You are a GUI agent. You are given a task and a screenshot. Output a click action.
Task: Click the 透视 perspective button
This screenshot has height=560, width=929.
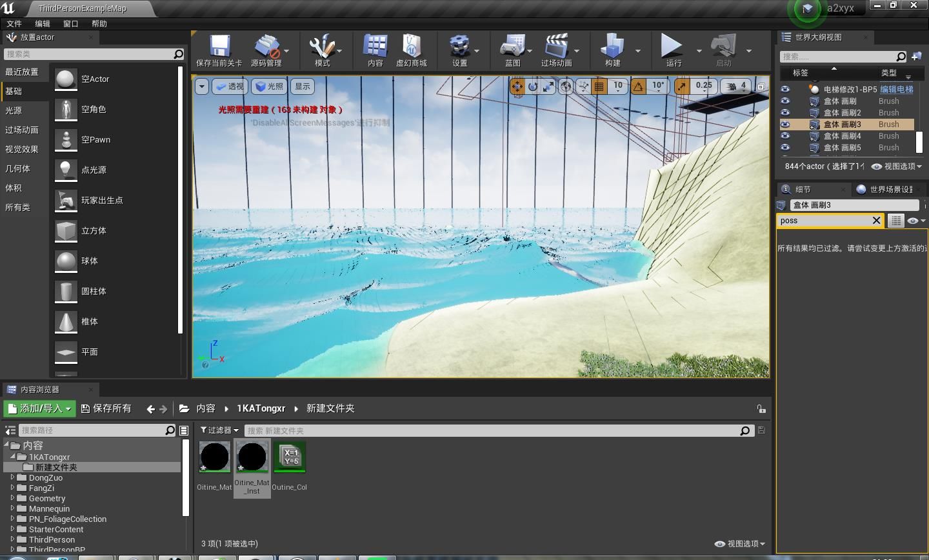click(230, 86)
